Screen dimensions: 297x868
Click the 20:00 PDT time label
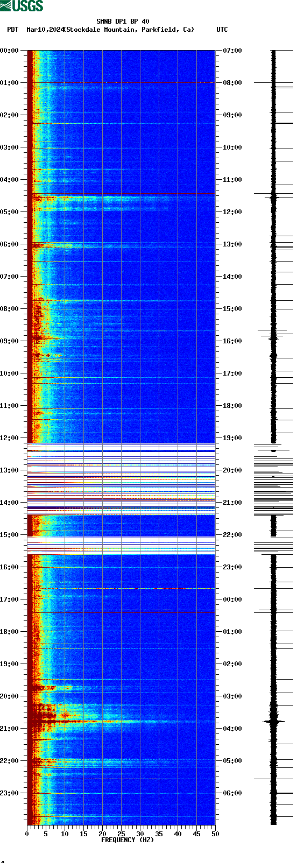pyautogui.click(x=9, y=696)
